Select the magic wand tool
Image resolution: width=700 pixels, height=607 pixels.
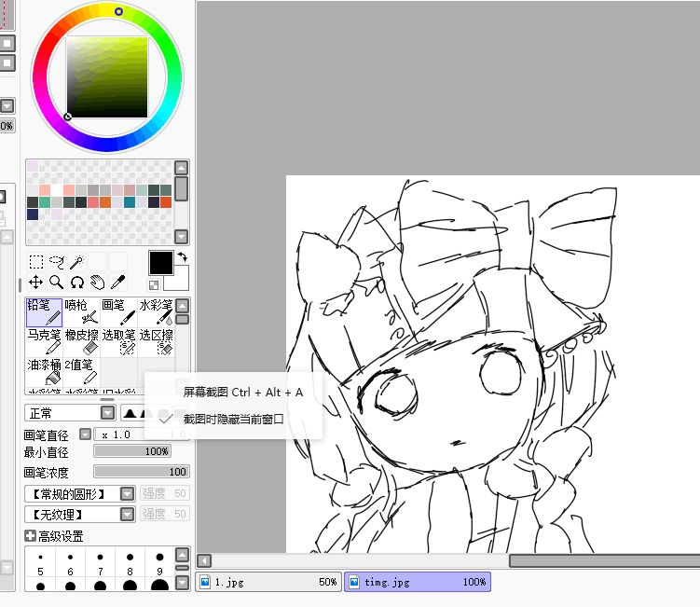(77, 262)
